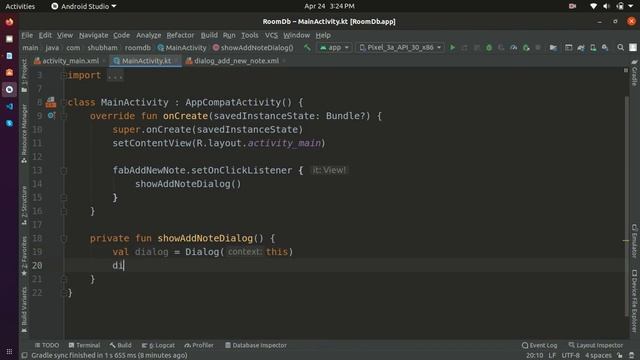Click the editor vertical scrollbar
Viewport: 640px width, 360px height.
coord(626,206)
